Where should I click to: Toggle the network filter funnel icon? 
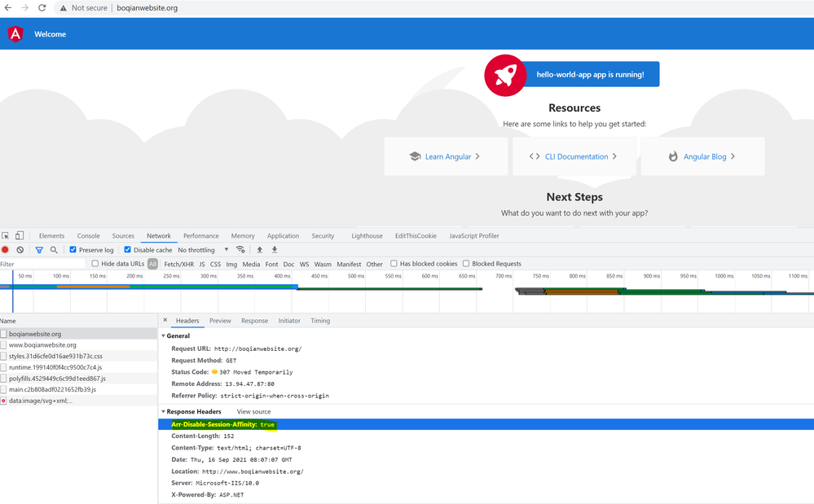click(39, 249)
